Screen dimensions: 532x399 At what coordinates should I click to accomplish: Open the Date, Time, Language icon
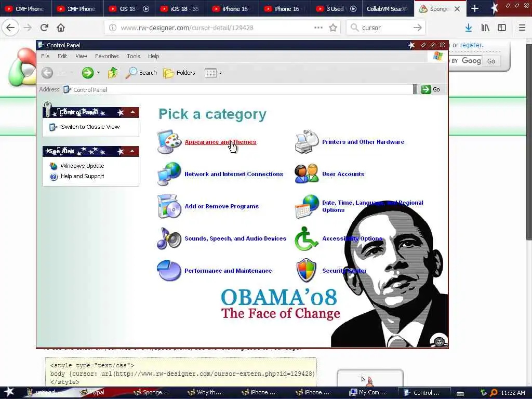[307, 206]
